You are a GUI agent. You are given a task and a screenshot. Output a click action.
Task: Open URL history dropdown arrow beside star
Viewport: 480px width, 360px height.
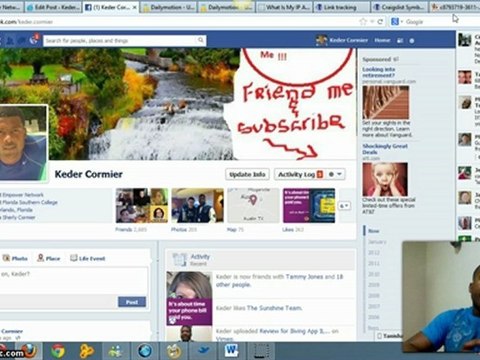[x=372, y=22]
